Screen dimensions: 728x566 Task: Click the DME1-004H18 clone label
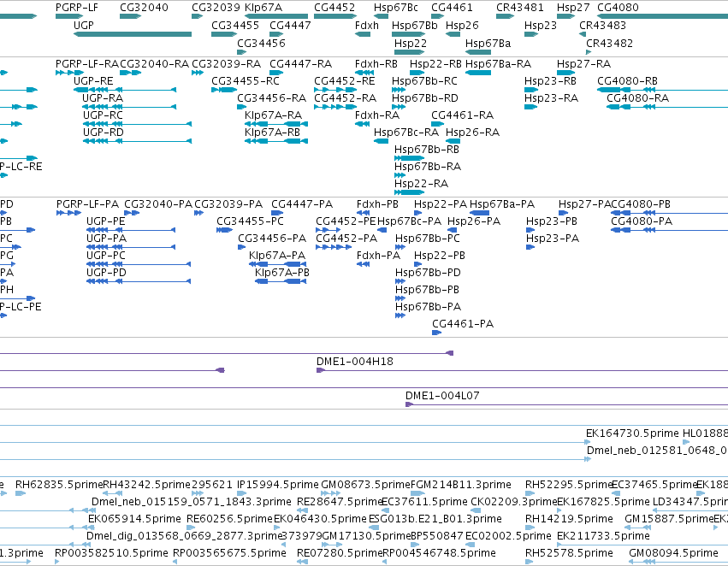click(x=355, y=362)
